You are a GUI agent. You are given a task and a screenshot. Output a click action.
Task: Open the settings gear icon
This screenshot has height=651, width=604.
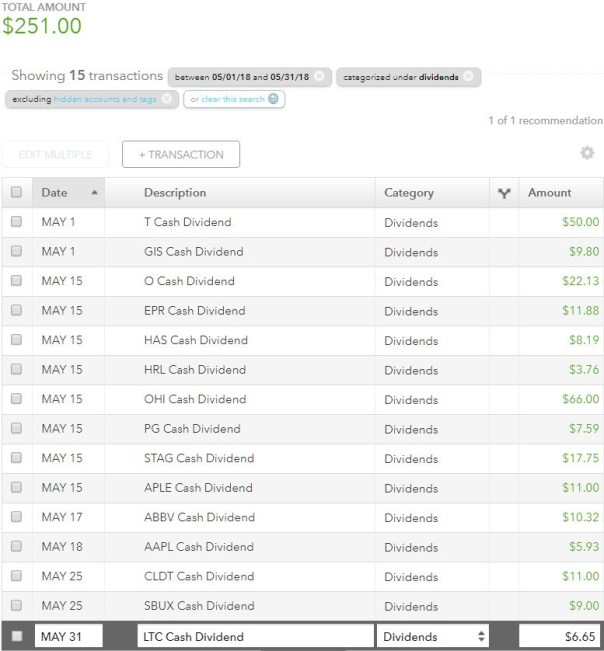tap(587, 153)
